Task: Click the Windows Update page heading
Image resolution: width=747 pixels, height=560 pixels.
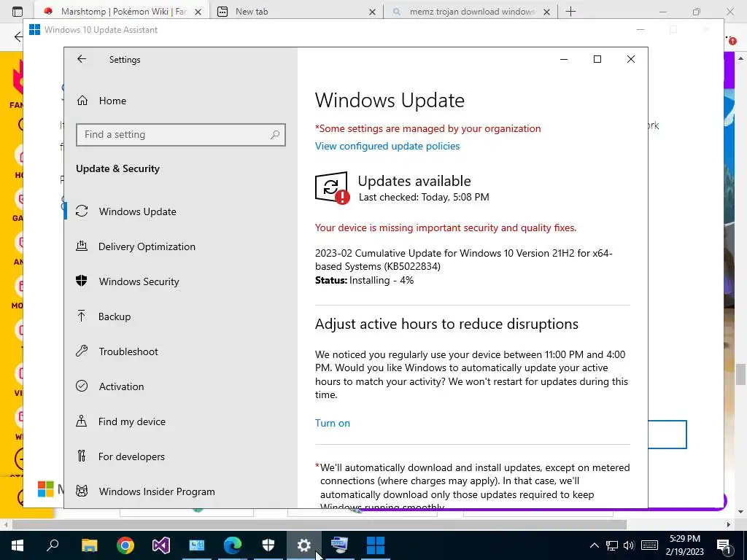Action: point(390,101)
